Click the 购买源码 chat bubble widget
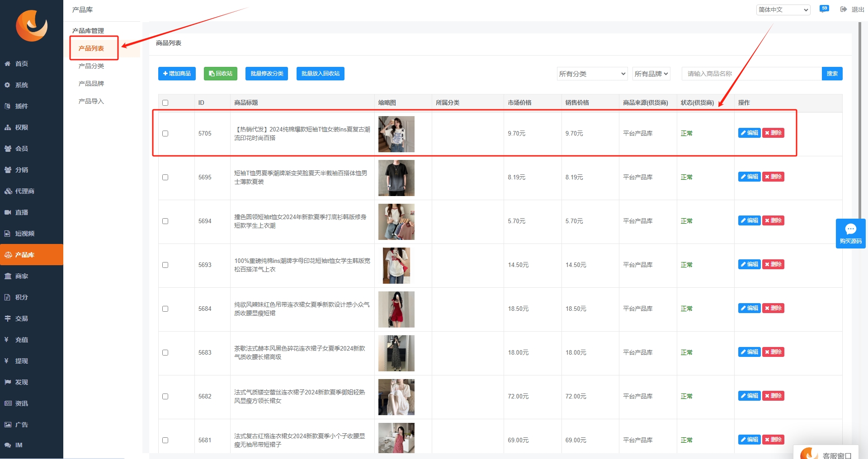Image resolution: width=868 pixels, height=459 pixels. (x=850, y=233)
